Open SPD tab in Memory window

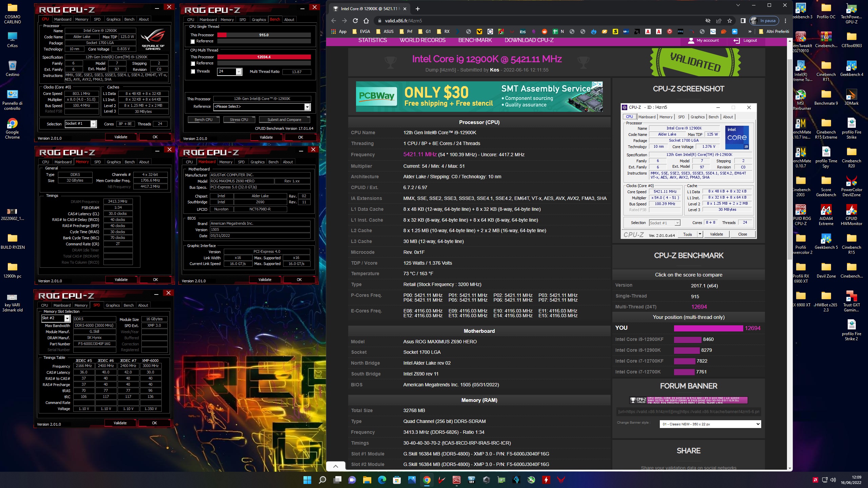[98, 162]
